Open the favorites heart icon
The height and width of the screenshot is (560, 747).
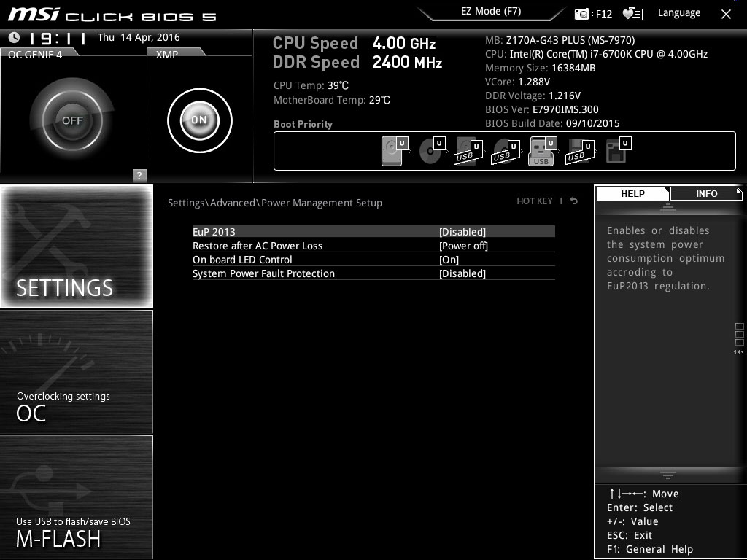tap(632, 14)
